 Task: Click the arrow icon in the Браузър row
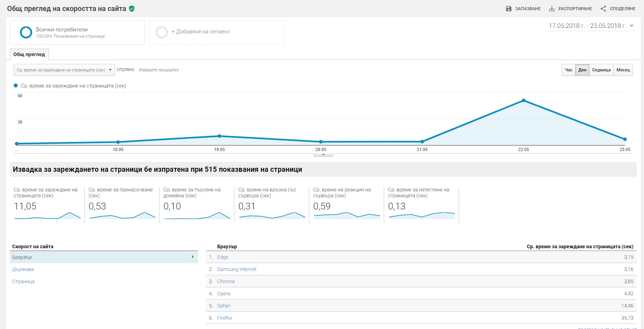[192, 257]
